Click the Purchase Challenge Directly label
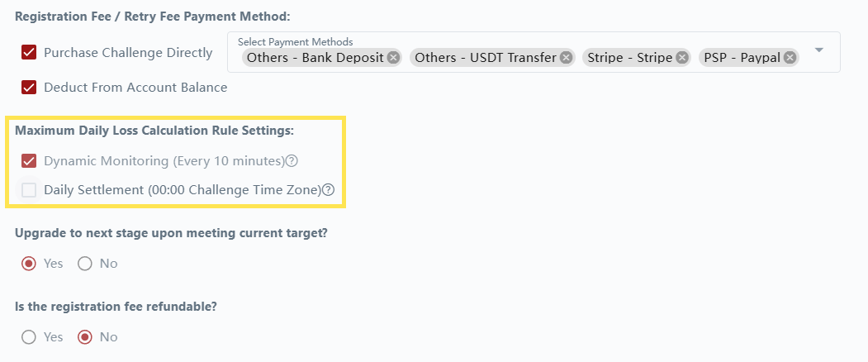Screen dimensions: 868x362 point(128,53)
